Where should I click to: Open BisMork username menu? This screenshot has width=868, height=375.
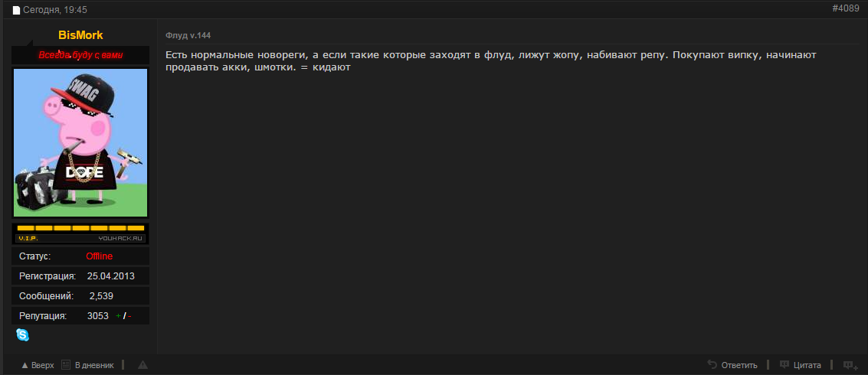coord(80,35)
